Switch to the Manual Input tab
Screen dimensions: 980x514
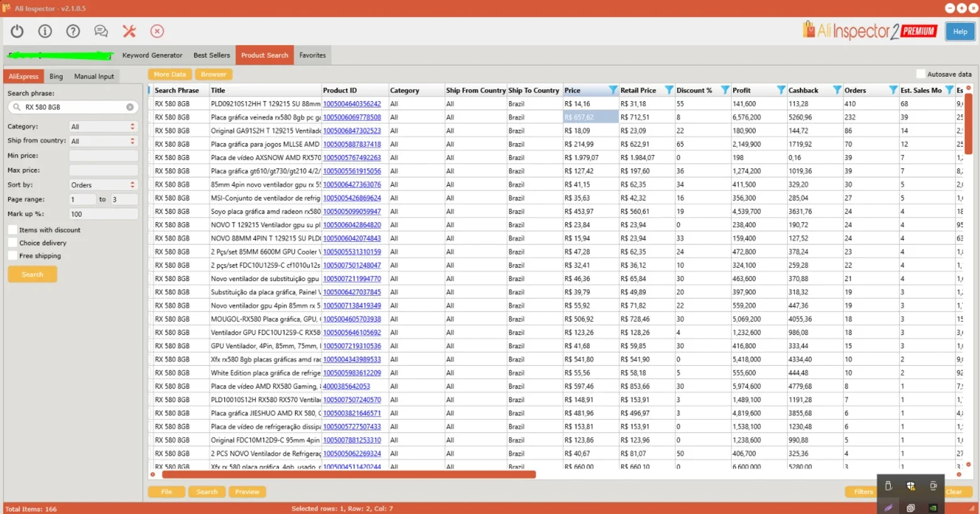[x=94, y=76]
